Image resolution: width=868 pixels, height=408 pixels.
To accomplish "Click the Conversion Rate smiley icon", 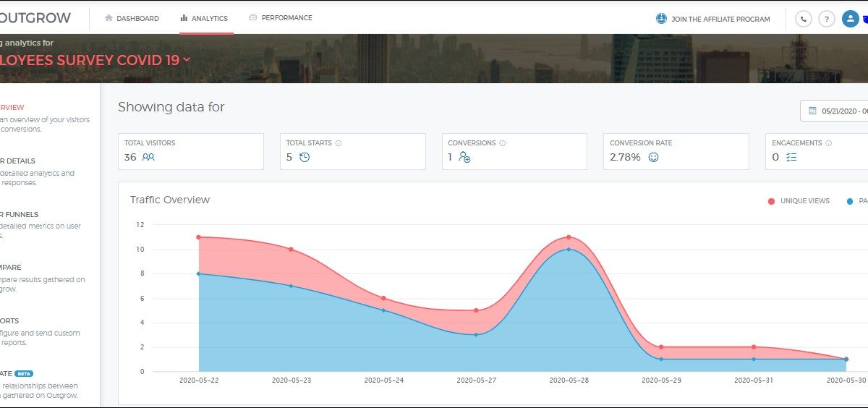I will [x=653, y=156].
